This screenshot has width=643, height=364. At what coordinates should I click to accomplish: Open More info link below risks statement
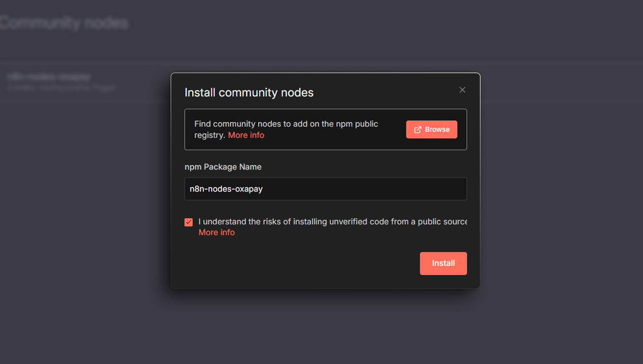click(x=217, y=232)
